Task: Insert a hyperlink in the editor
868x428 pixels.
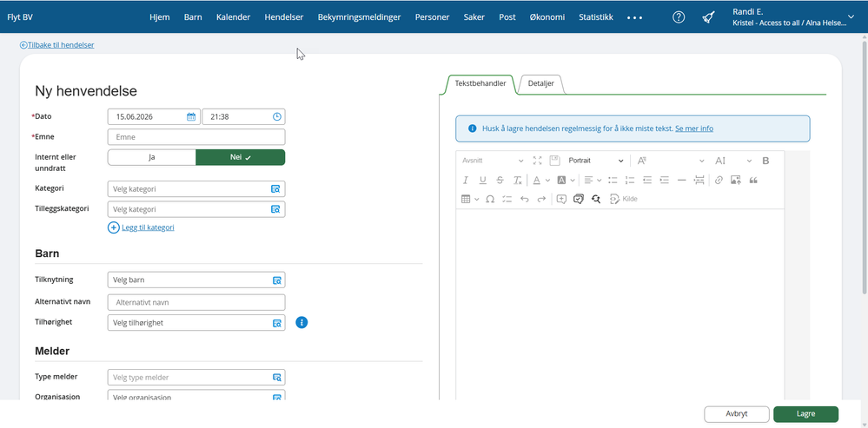Action: click(x=719, y=180)
